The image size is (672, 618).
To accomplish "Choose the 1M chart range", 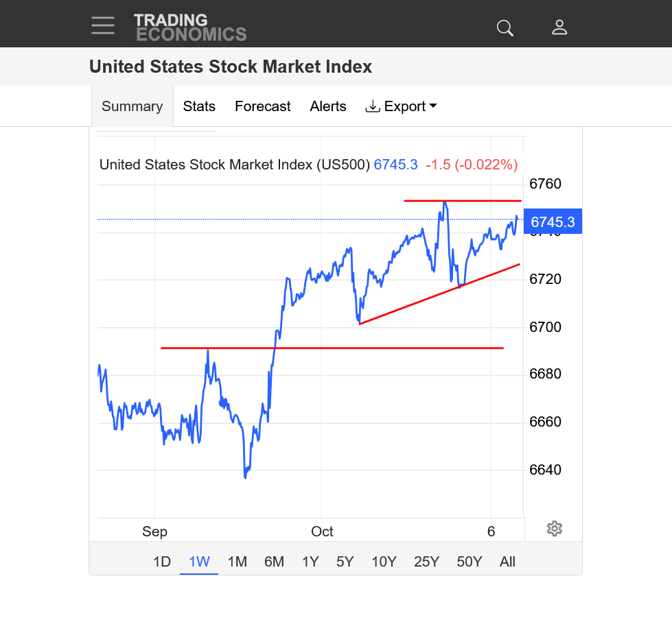I will (237, 562).
